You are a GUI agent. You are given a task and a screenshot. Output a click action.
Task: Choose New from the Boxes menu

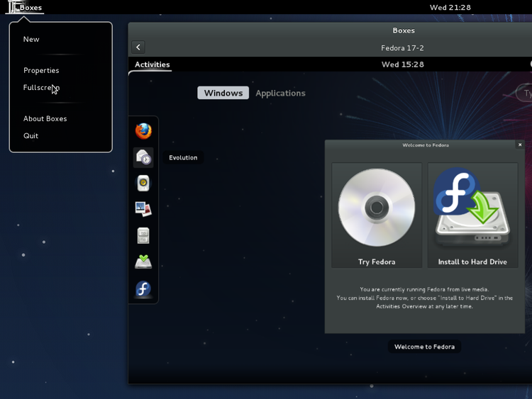coord(31,40)
